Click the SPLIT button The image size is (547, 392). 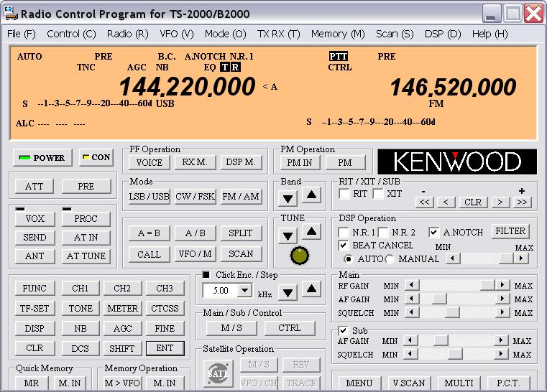(x=241, y=233)
